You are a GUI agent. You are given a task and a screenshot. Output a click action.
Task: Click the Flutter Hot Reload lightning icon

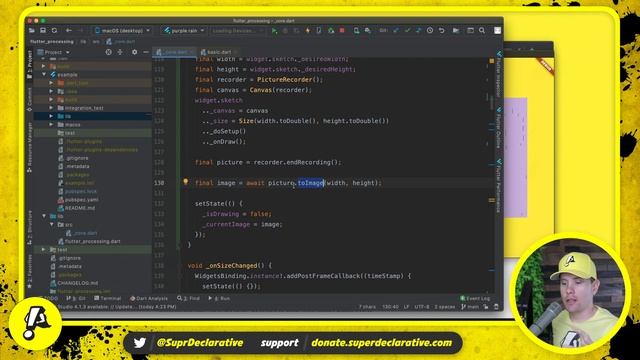click(308, 31)
